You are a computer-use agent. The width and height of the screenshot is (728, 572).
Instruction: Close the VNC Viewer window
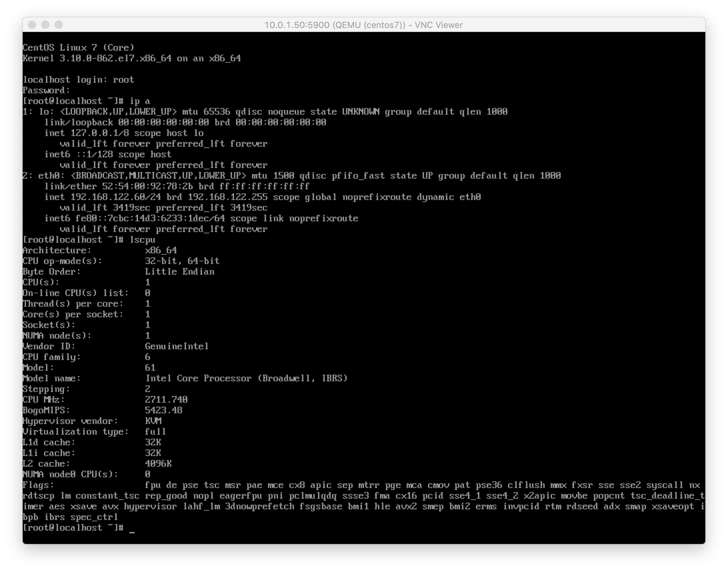(32, 25)
